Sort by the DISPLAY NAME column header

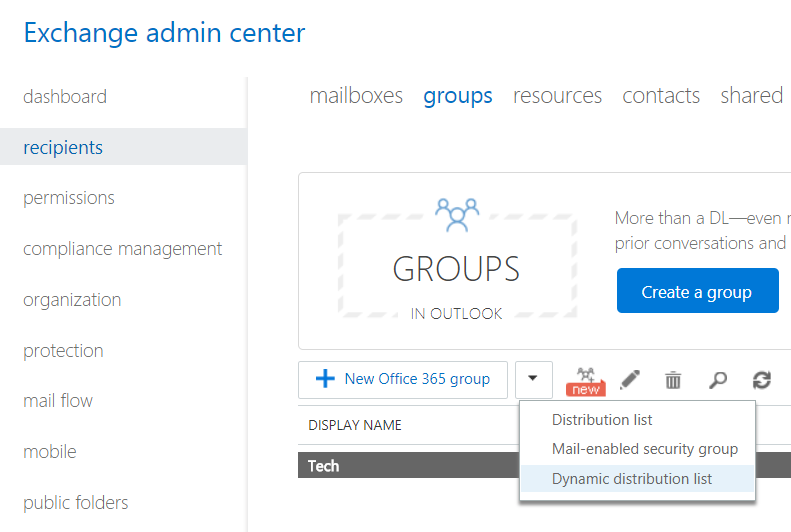click(x=355, y=425)
